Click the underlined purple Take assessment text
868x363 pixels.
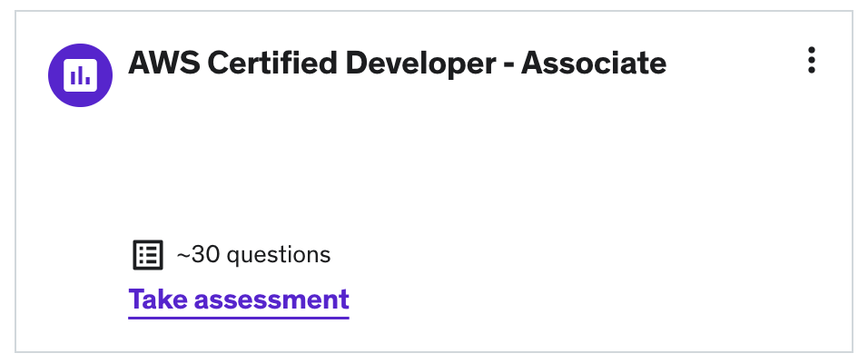pos(239,299)
